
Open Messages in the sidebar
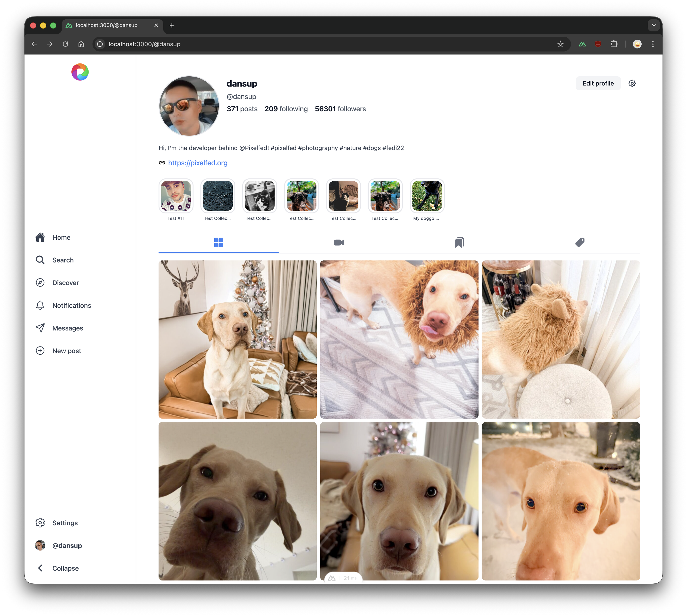67,328
